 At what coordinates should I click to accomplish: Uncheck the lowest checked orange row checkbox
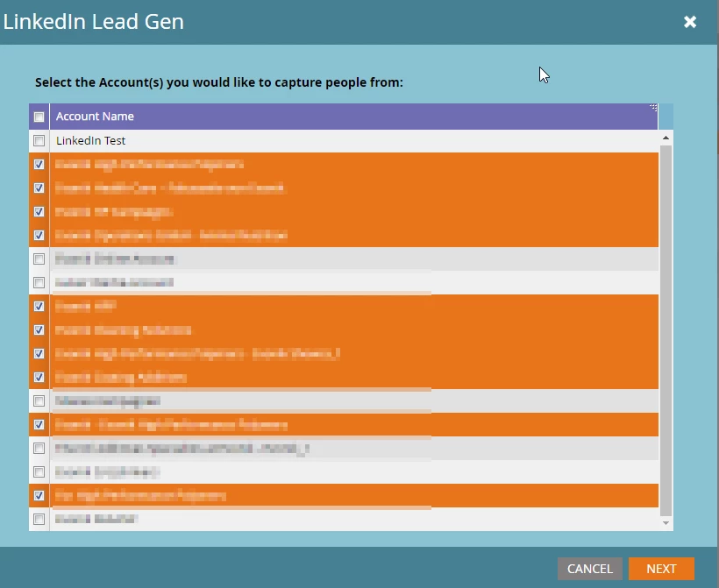pyautogui.click(x=39, y=495)
